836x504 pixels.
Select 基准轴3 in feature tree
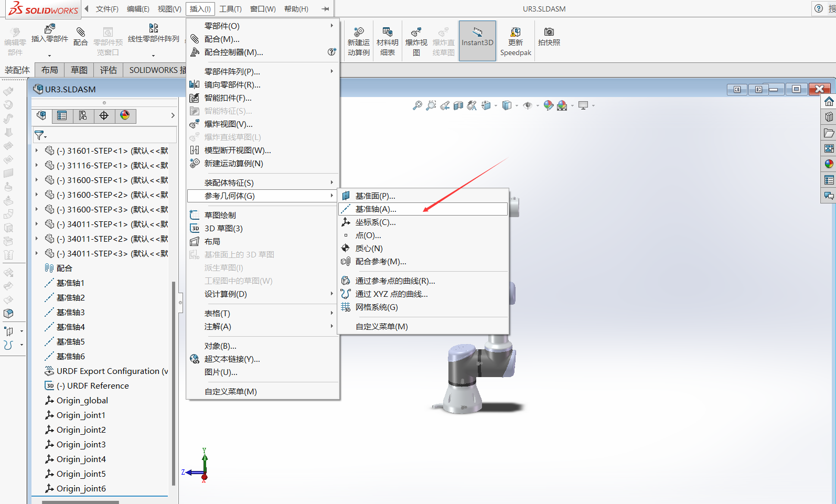71,312
